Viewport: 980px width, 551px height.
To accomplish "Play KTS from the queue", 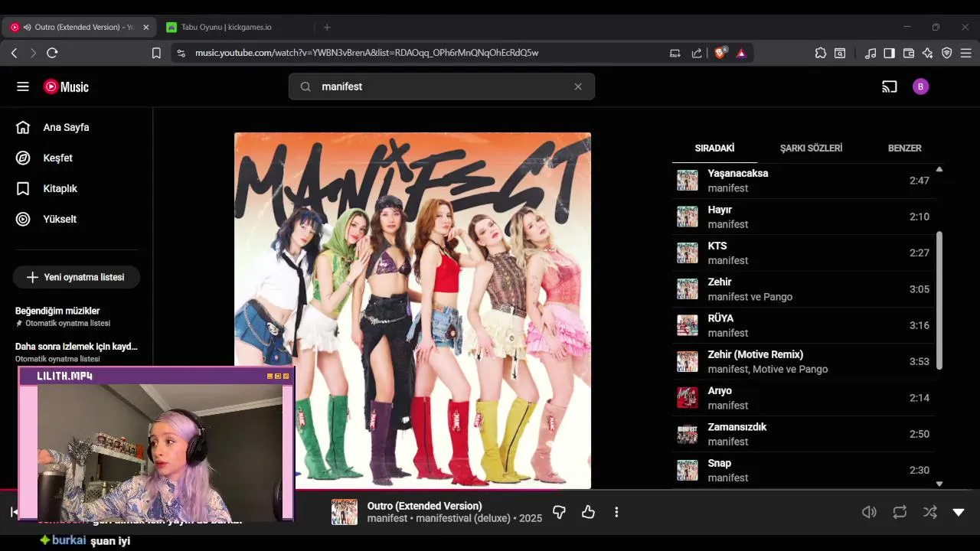I will click(802, 253).
